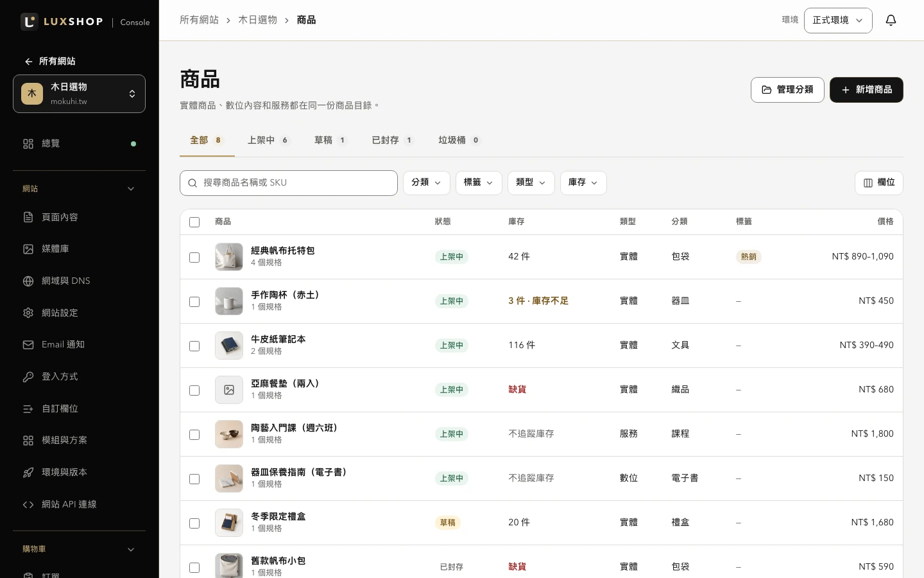Image resolution: width=924 pixels, height=578 pixels.
Task: Open 網域與 DNS globe icon
Action: [28, 281]
